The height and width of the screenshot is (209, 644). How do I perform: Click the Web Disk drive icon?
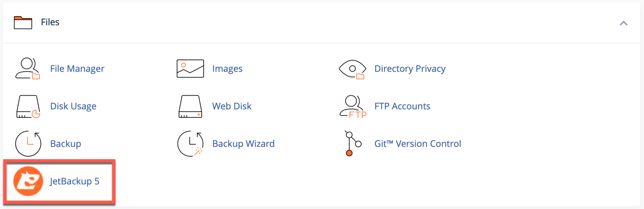point(190,107)
